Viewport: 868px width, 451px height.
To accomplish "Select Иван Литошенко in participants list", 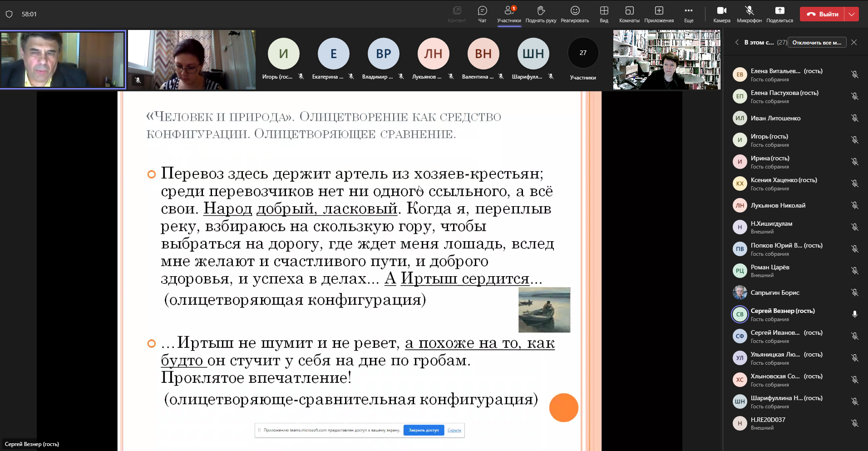I will (x=775, y=118).
